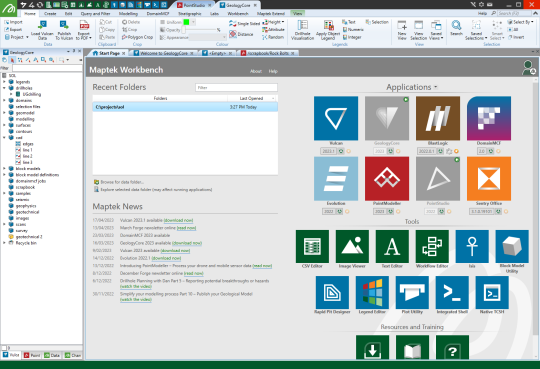Click download now for Vulcan 2023.1
The width and height of the screenshot is (540, 369).
pos(178,221)
